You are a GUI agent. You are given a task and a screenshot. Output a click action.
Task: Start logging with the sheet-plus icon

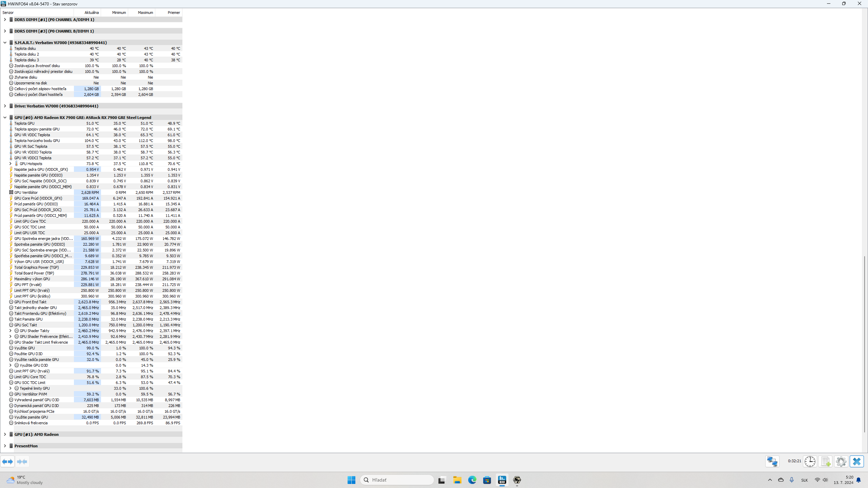click(826, 462)
